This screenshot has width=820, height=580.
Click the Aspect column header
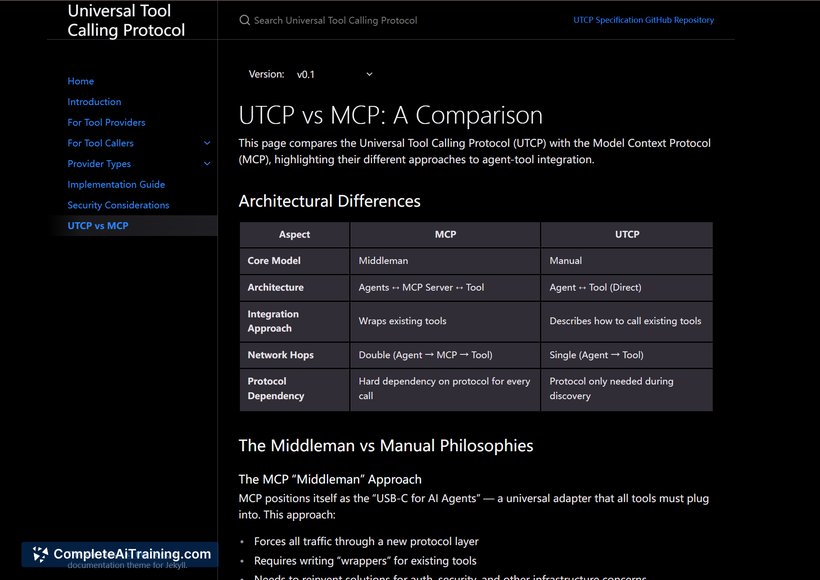point(294,234)
